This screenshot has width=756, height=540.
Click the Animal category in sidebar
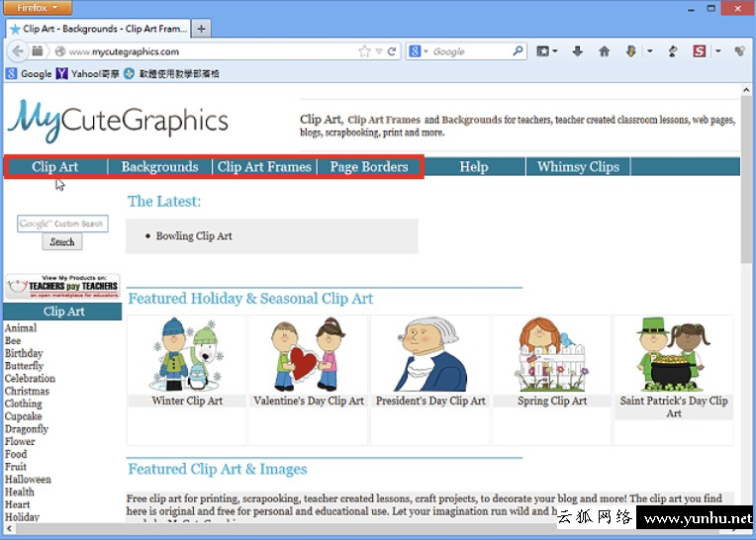pyautogui.click(x=21, y=328)
